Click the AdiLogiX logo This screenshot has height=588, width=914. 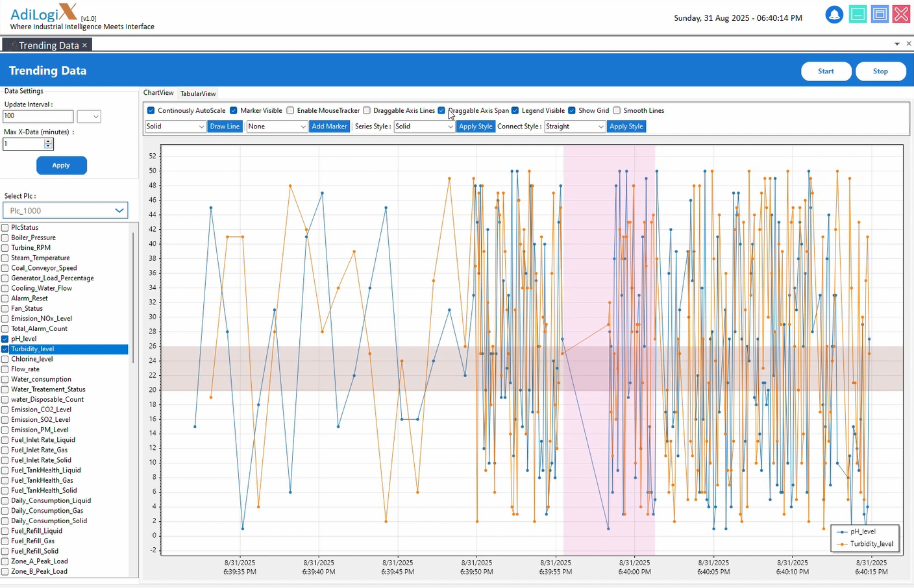pyautogui.click(x=43, y=12)
